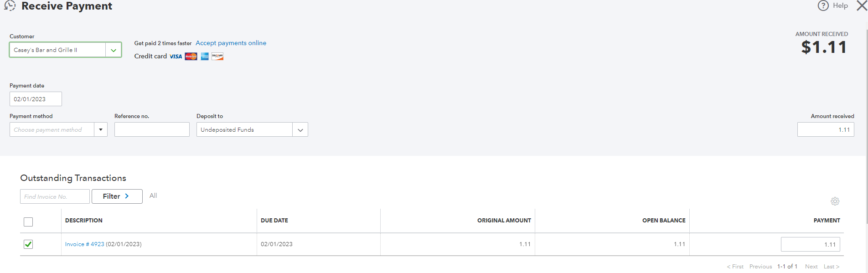Screen dimensions: 868x273
Task: Open the Accept payments online link
Action: point(231,43)
